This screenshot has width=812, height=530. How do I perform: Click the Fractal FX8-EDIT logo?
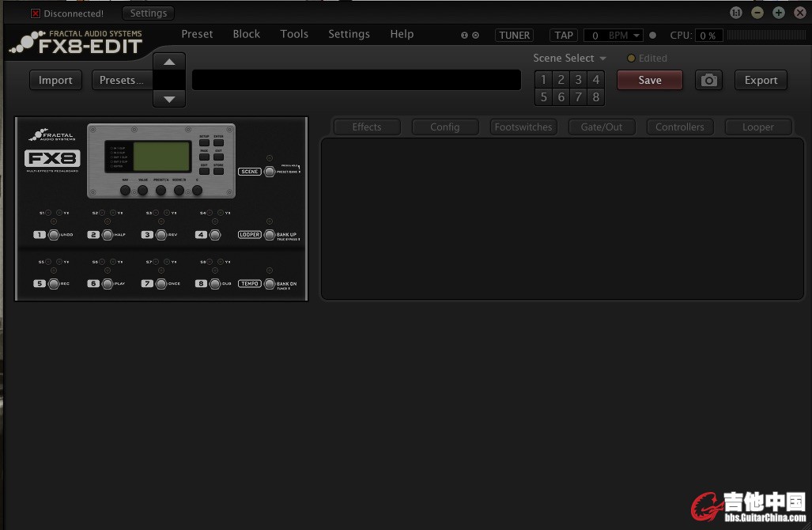[76, 42]
